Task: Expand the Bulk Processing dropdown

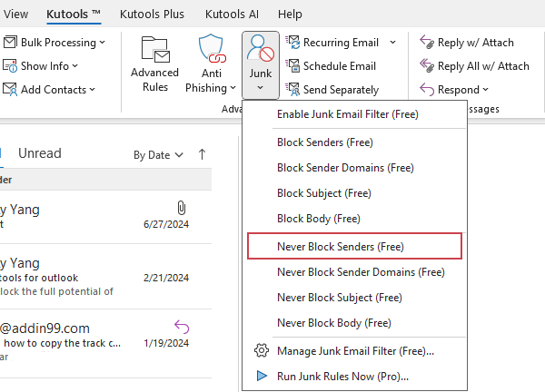Action: coord(102,42)
